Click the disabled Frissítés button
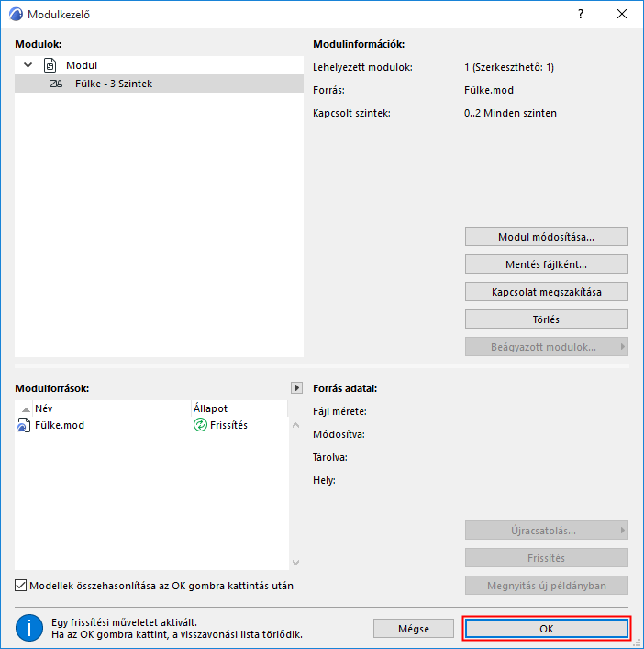Screen dimensions: 644x649 [x=546, y=558]
